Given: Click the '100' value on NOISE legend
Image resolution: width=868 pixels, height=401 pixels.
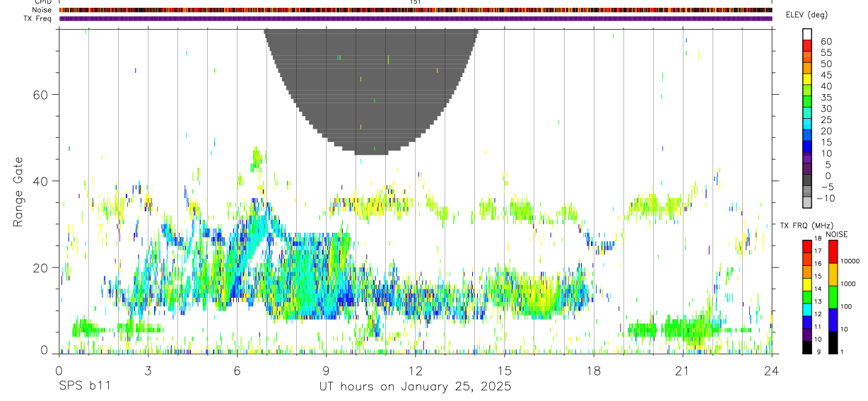Looking at the screenshot, I should point(846,306).
